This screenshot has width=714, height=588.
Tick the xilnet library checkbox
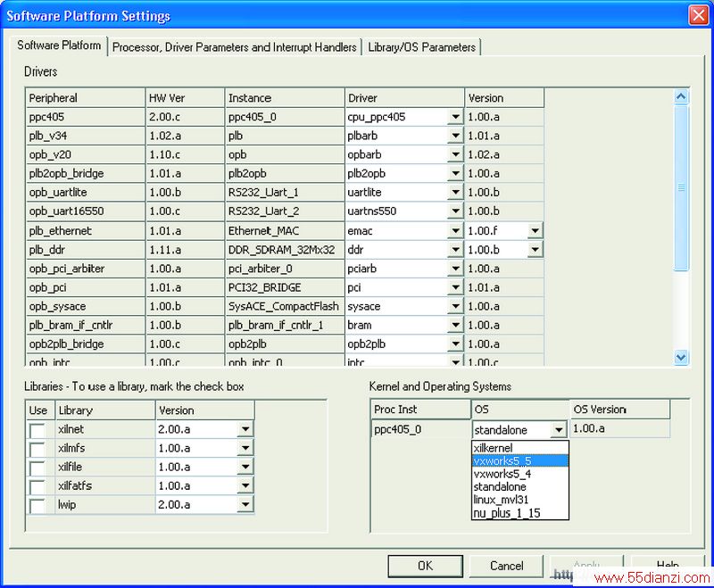pyautogui.click(x=37, y=430)
